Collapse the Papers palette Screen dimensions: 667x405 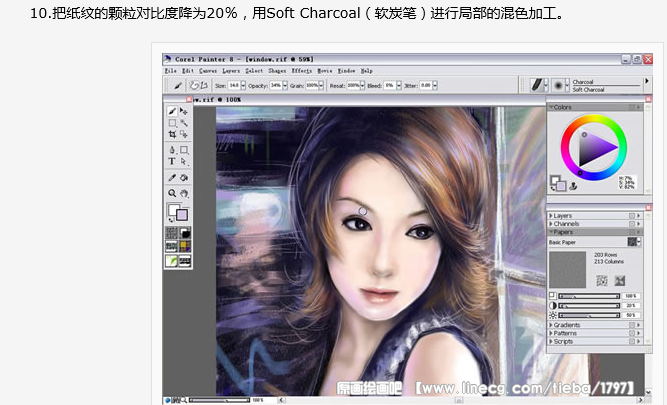[551, 232]
